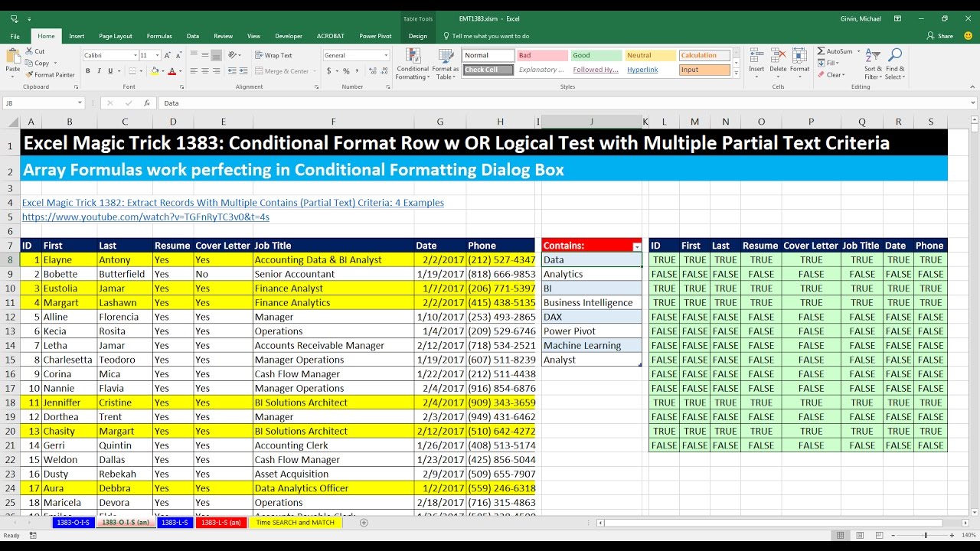Toggle bold formatting

(x=88, y=71)
